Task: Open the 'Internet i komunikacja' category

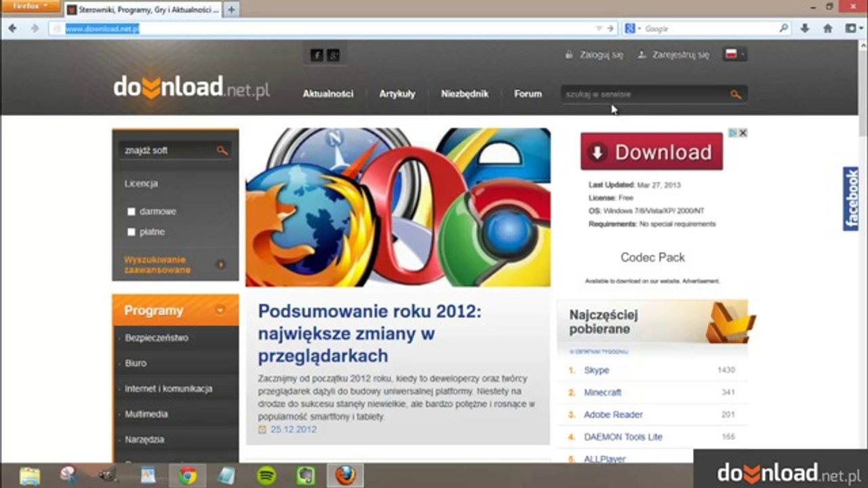Action: pos(169,389)
